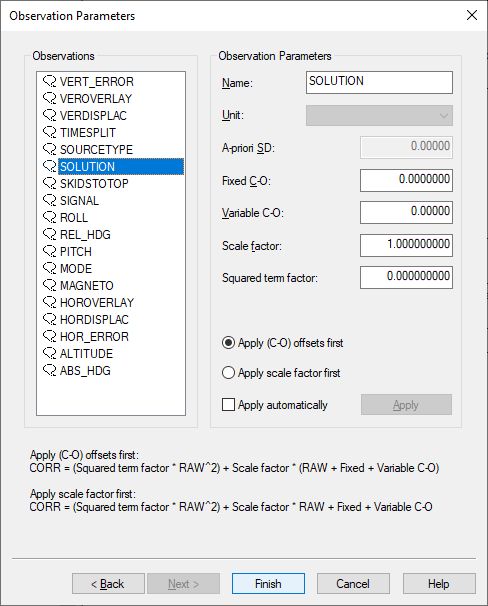The height and width of the screenshot is (606, 488).
Task: Choose the SIGNAL observation
Action: 79,201
